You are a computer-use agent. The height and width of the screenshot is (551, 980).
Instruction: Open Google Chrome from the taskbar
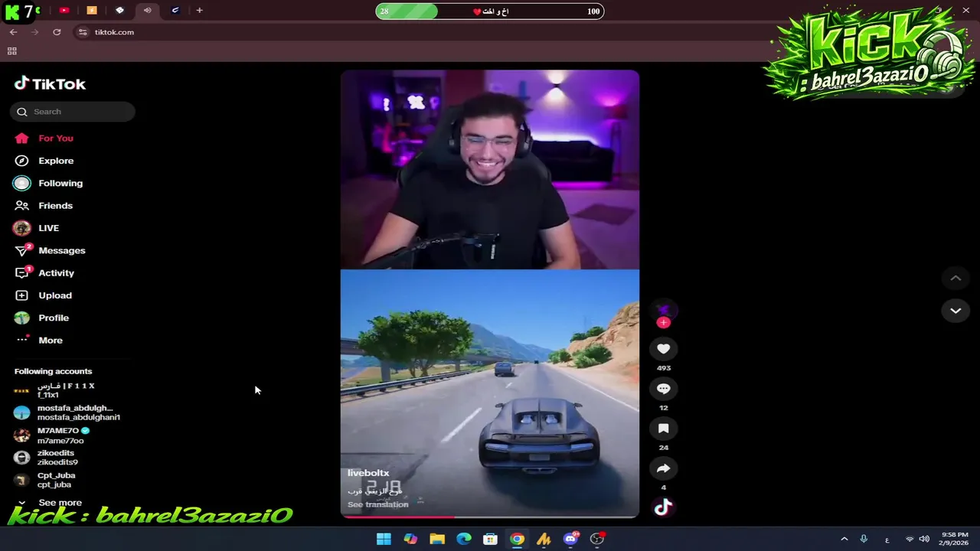point(518,540)
